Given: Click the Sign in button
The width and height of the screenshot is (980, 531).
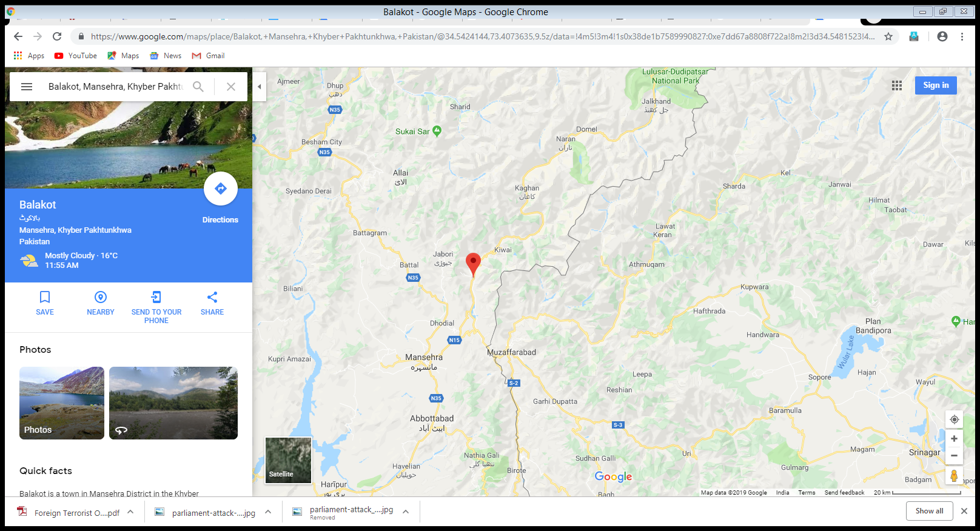Looking at the screenshot, I should coord(936,85).
